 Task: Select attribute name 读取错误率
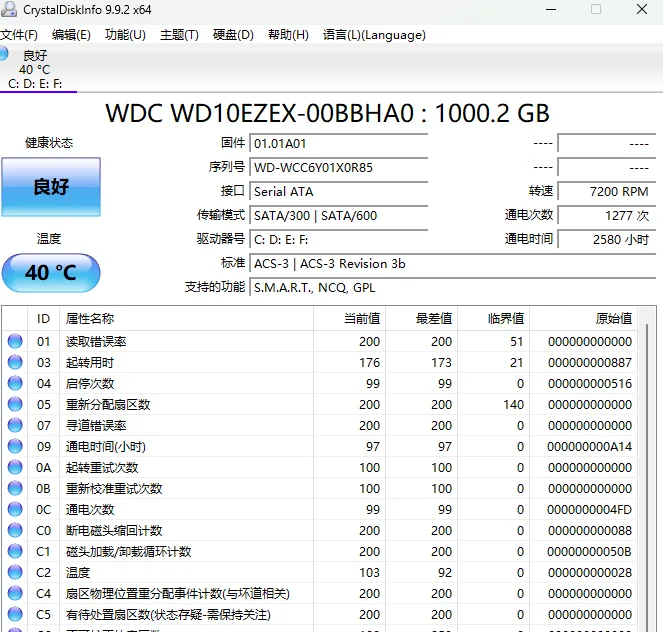click(x=96, y=342)
